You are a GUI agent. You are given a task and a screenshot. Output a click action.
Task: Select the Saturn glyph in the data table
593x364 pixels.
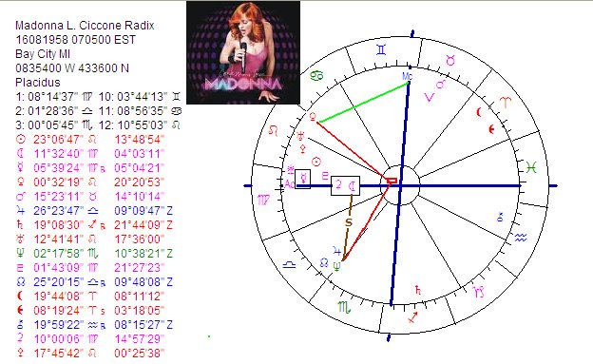point(20,225)
